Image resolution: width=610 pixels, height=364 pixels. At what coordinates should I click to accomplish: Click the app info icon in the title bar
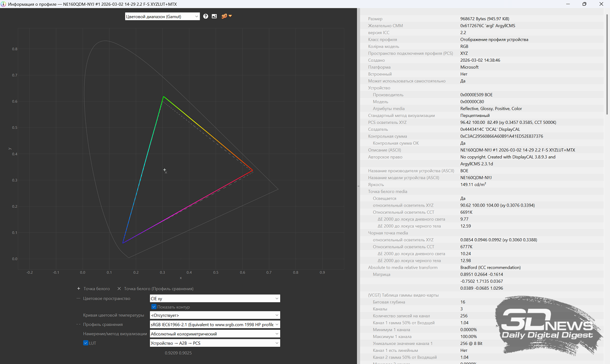click(x=3, y=4)
